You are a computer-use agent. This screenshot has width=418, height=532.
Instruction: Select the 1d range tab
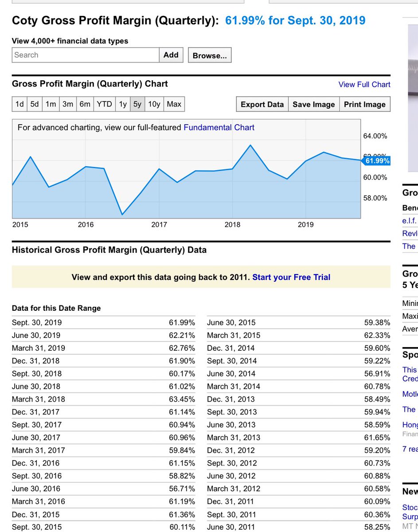pyautogui.click(x=20, y=104)
